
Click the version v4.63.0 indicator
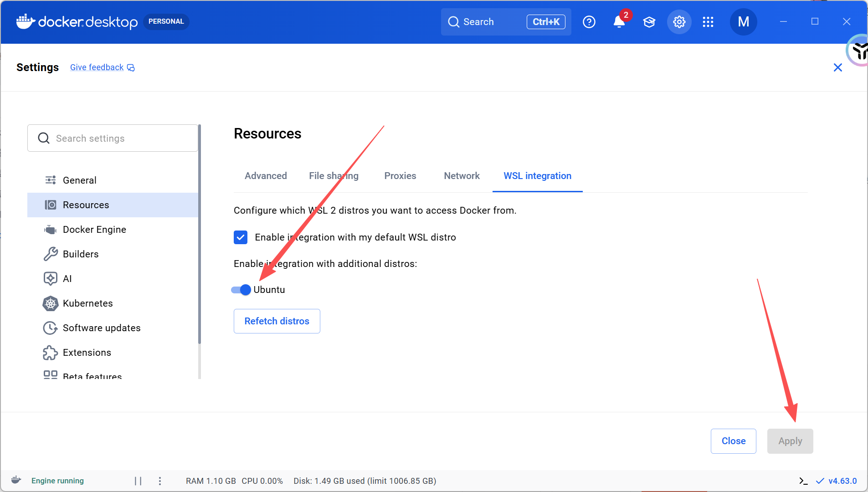842,481
